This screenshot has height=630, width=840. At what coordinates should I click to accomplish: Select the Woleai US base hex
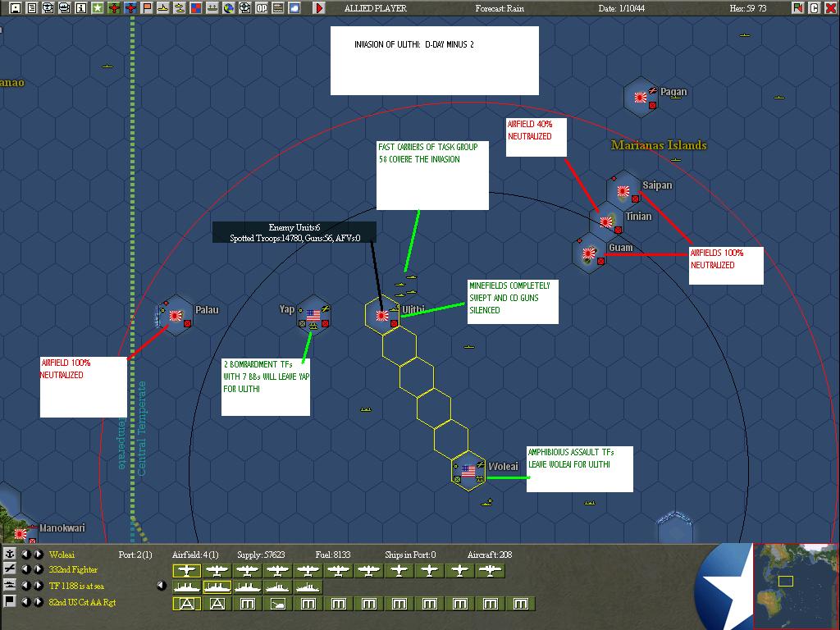(x=468, y=471)
